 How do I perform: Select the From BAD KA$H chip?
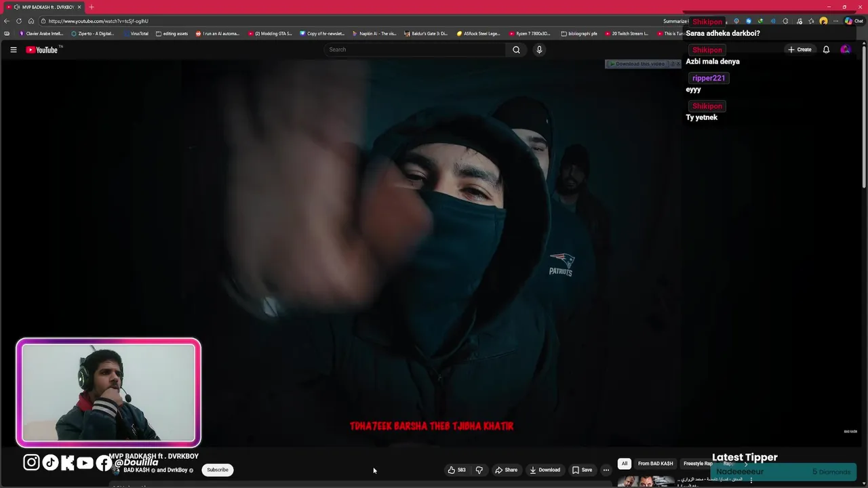[655, 464]
